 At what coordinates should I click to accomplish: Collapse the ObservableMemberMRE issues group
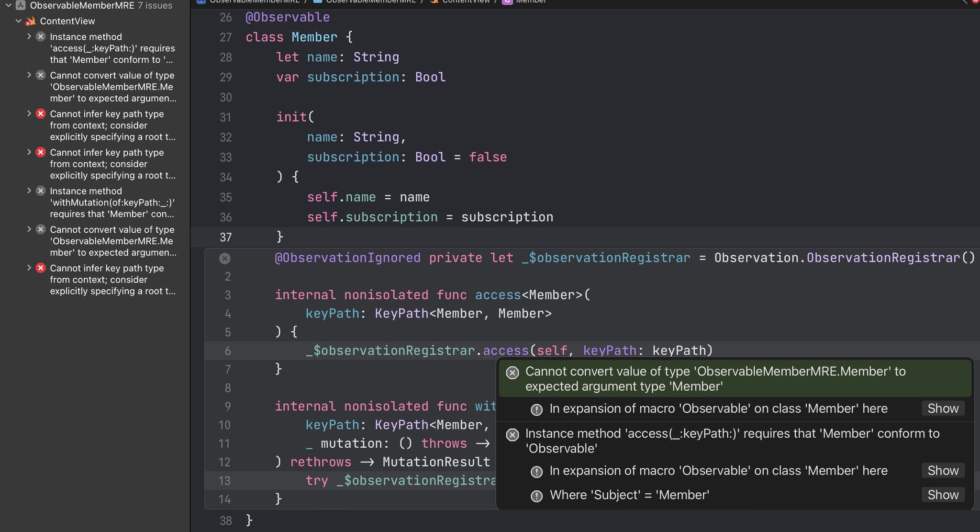[x=8, y=5]
